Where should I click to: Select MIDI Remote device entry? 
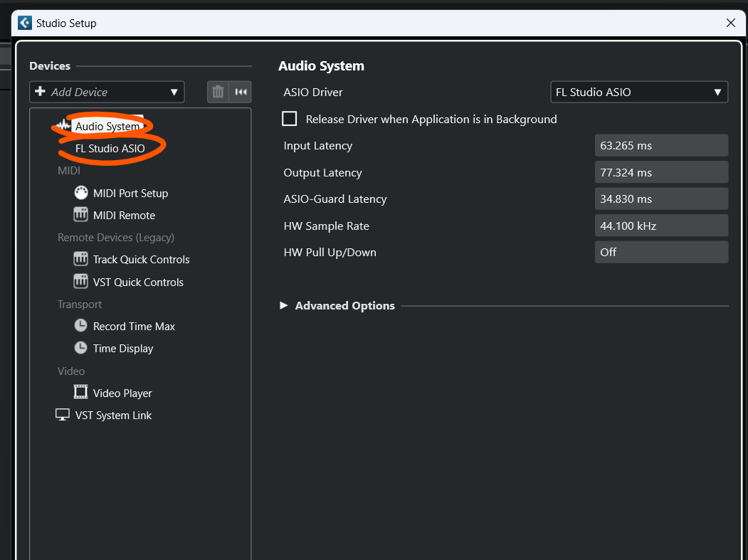(x=124, y=215)
